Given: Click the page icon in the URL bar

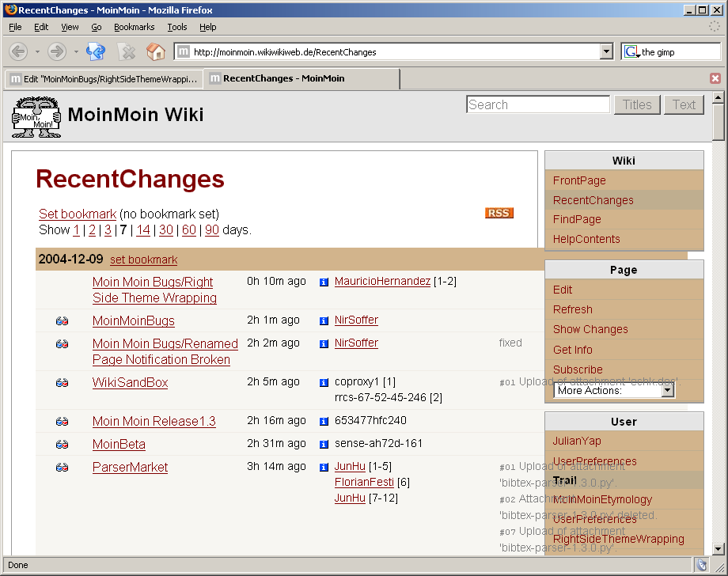Looking at the screenshot, I should tap(184, 51).
